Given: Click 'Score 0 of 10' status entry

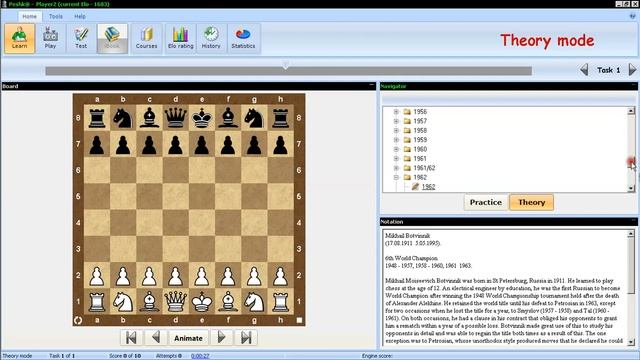Looking at the screenshot, I should click(125, 356).
